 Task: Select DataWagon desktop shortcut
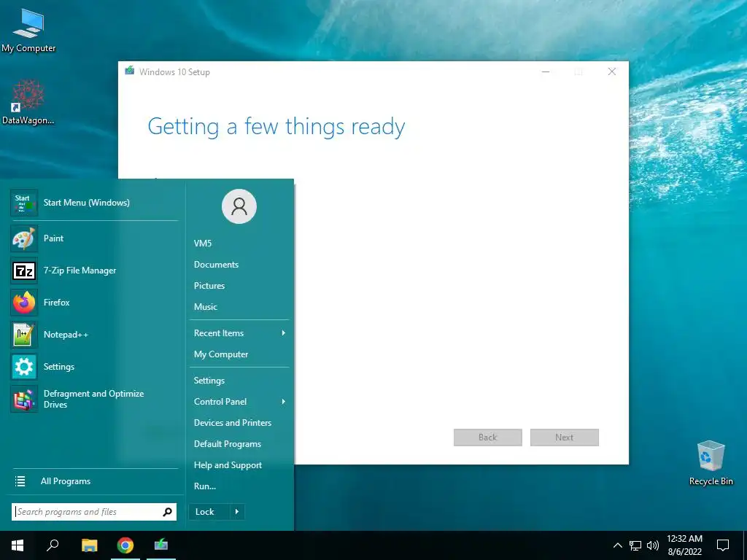(28, 103)
